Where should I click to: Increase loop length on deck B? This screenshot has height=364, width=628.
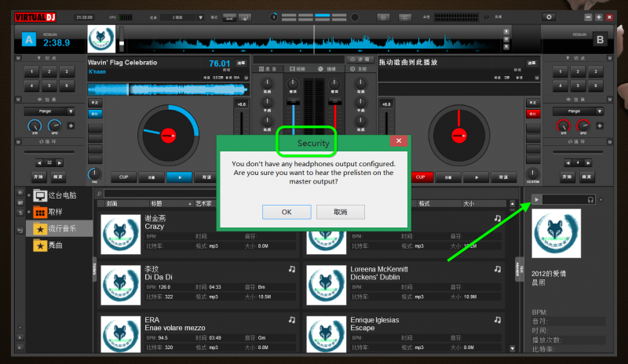[588, 163]
